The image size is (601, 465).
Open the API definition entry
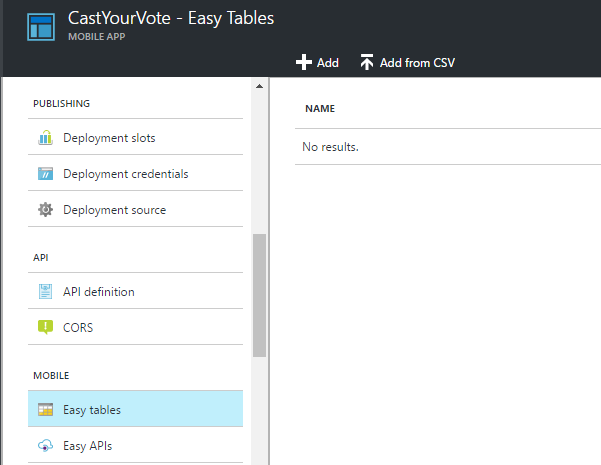(135, 291)
